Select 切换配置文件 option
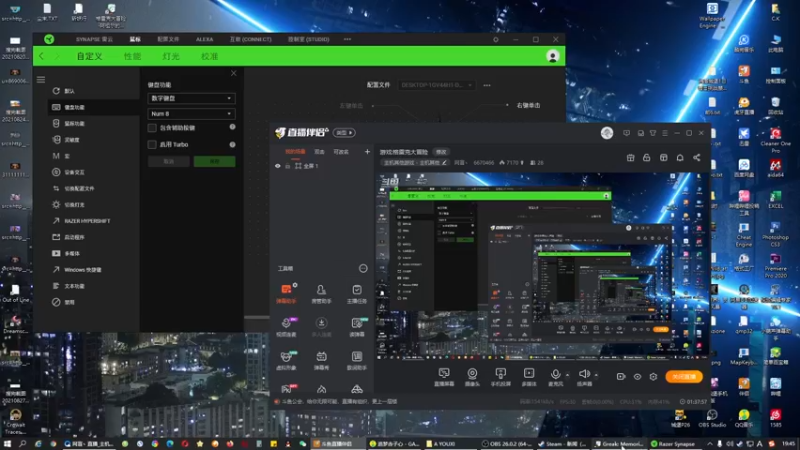Screen dimensions: 800x450 pos(79,188)
